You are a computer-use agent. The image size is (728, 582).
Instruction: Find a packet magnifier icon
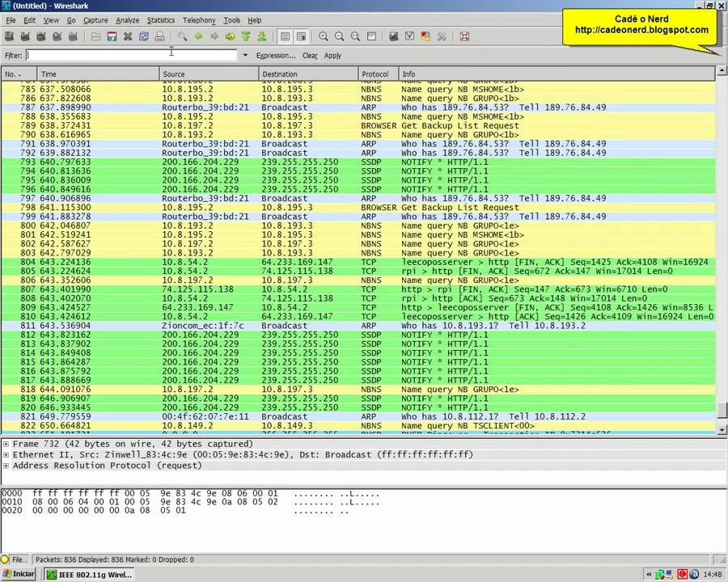(183, 36)
